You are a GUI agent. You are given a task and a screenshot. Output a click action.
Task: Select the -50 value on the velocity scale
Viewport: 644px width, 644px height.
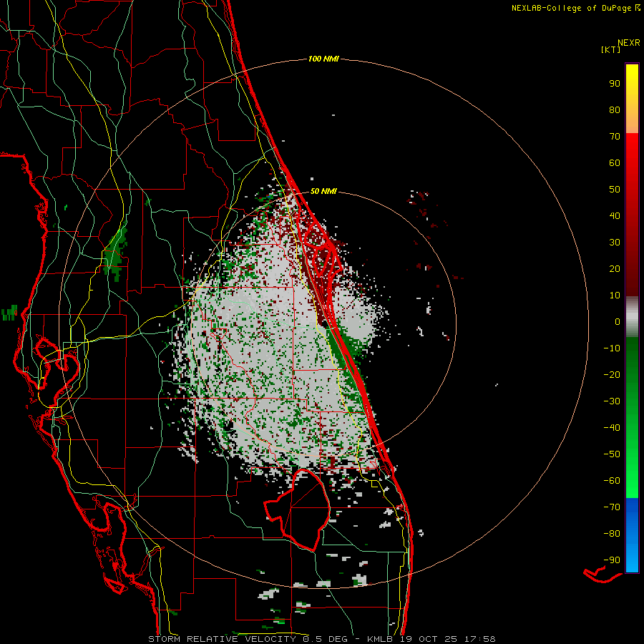tap(612, 454)
